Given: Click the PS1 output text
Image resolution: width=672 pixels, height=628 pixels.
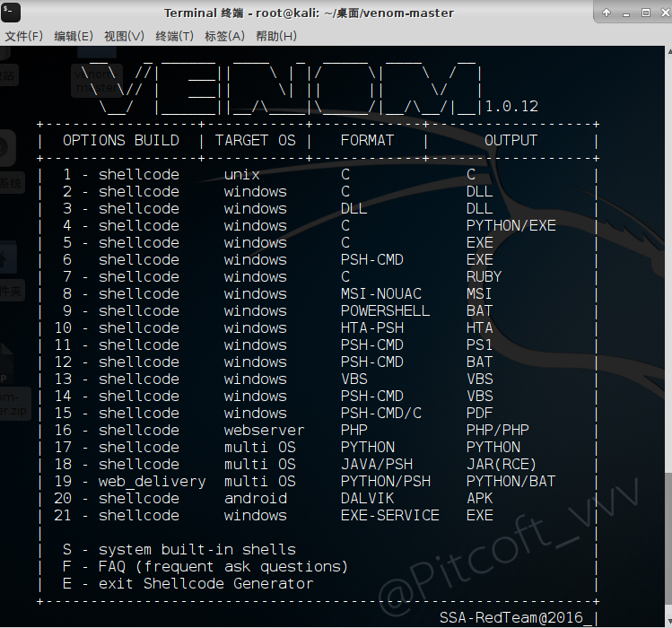Looking at the screenshot, I should 479,345.
